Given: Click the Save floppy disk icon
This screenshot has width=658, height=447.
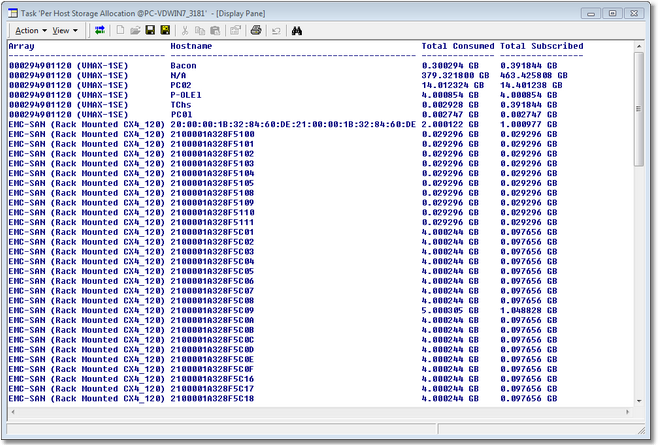Looking at the screenshot, I should (150, 30).
